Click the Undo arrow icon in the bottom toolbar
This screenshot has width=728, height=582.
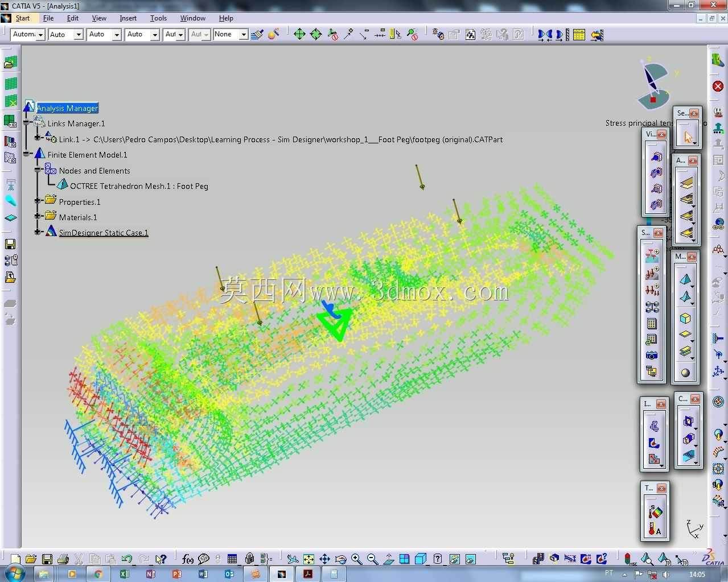(127, 559)
